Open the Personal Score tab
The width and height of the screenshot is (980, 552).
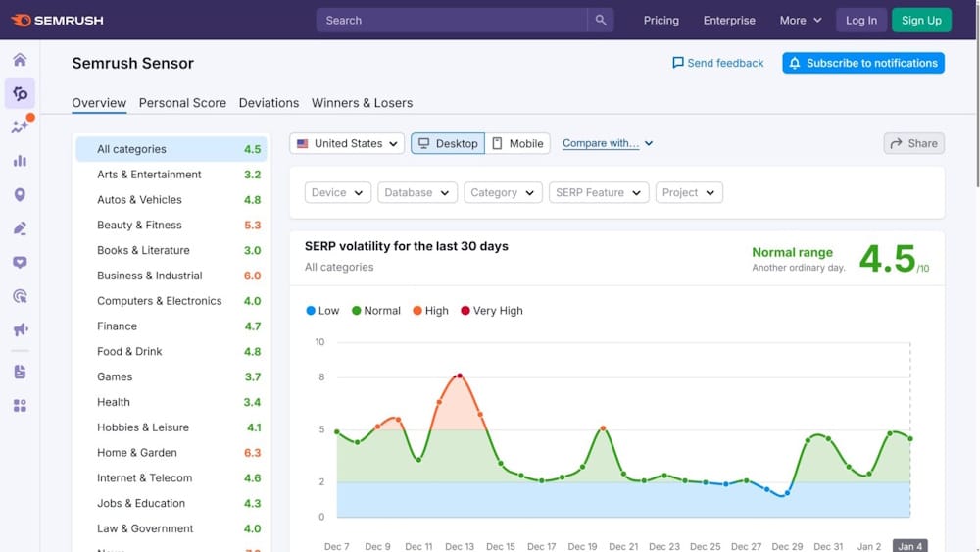click(x=182, y=103)
